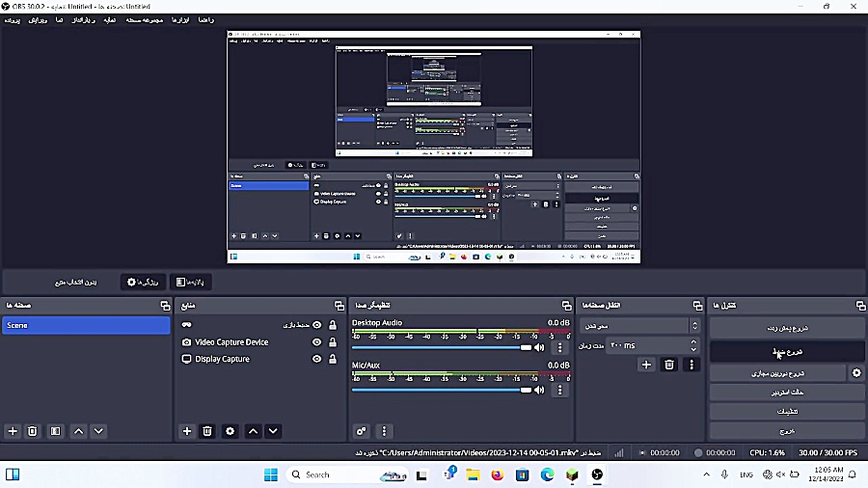The height and width of the screenshot is (488, 868).
Task: Add a new scene with plus icon
Action: [13, 431]
